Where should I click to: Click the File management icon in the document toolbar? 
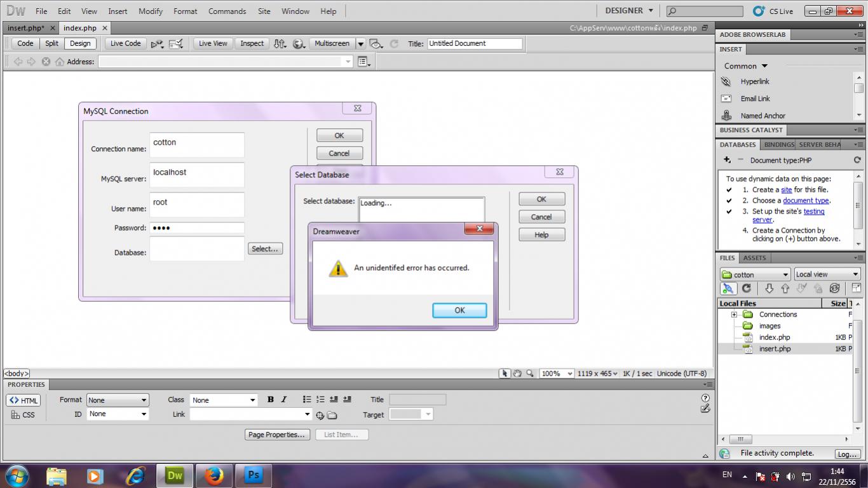tap(280, 43)
